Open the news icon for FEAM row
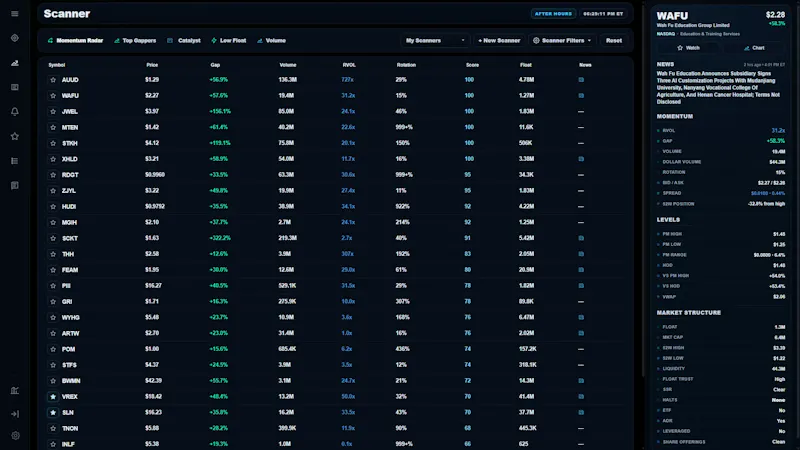This screenshot has height=450, width=800. point(581,269)
